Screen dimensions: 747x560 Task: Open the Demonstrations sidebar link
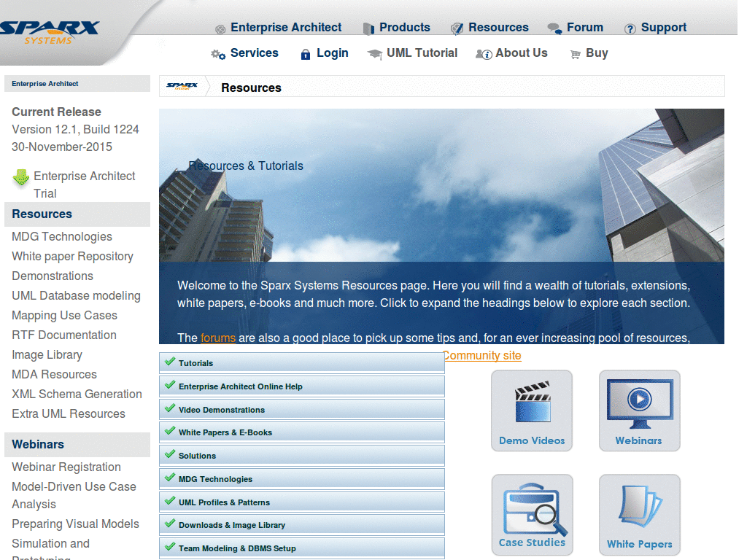[53, 276]
